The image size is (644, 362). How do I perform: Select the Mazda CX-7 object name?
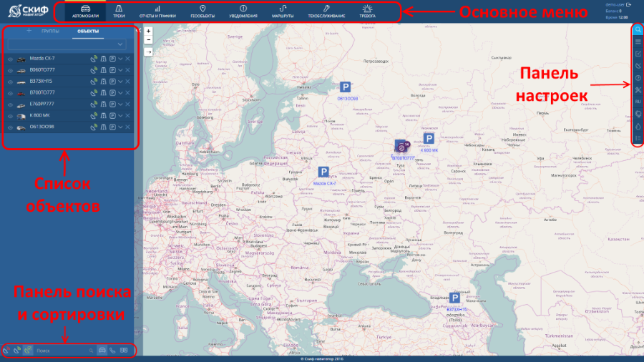pos(42,59)
